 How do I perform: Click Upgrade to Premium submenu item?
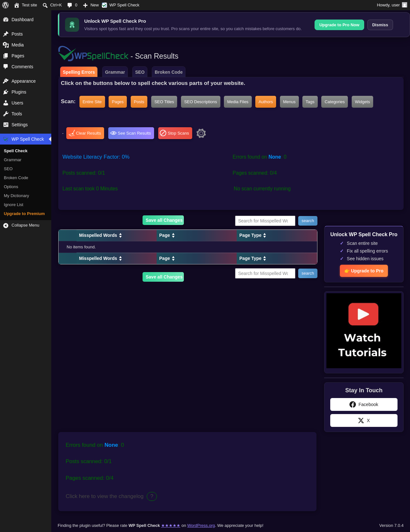(24, 214)
